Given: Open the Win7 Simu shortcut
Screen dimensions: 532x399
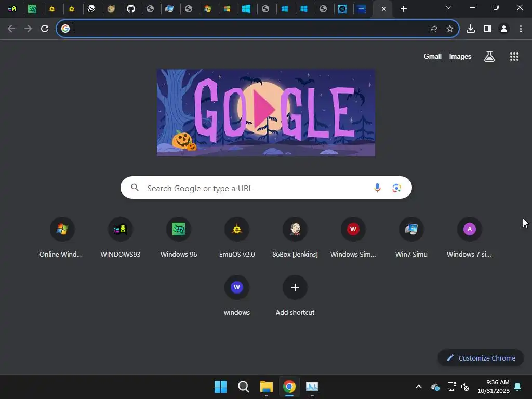Looking at the screenshot, I should click(x=411, y=237).
